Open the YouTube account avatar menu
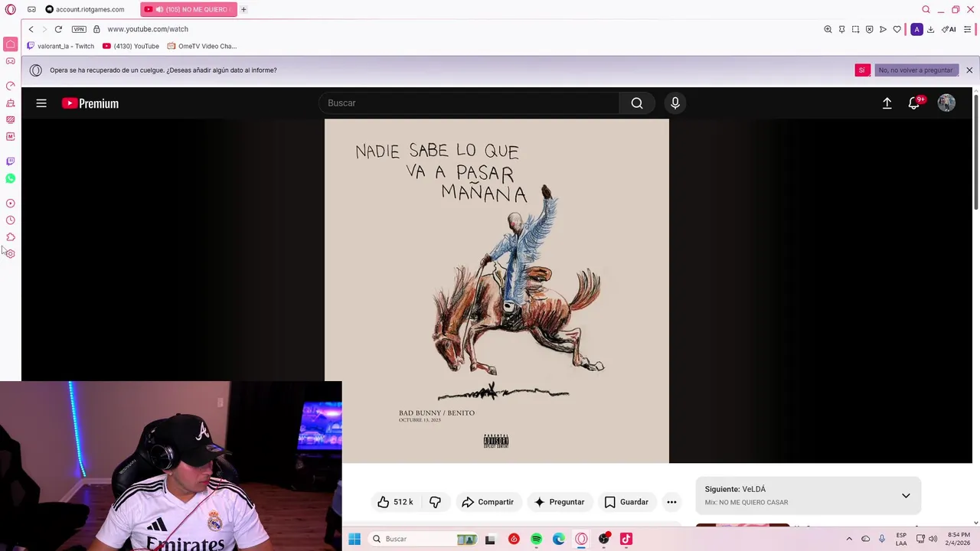Screen dimensions: 980x551 [947, 103]
